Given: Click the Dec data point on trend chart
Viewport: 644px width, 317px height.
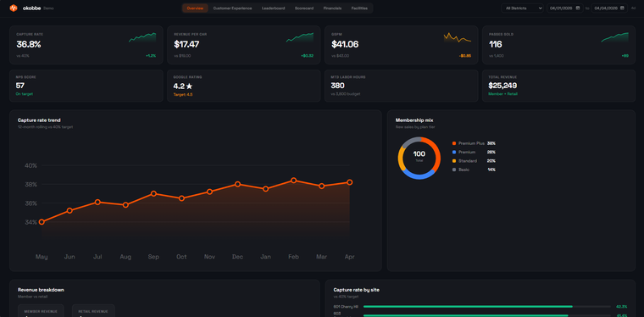Looking at the screenshot, I should point(237,185).
